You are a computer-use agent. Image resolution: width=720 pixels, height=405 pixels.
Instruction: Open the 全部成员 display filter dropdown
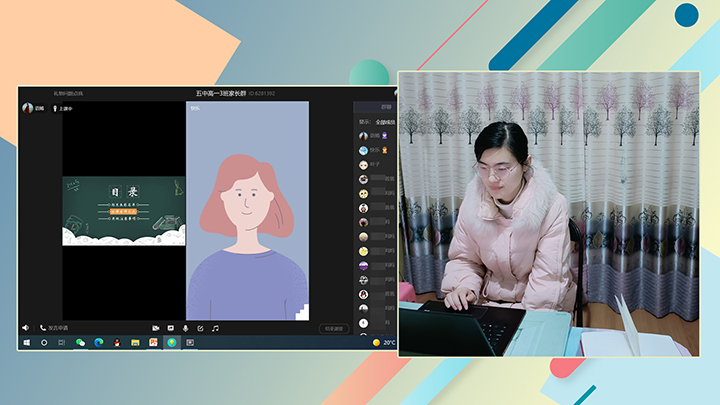[x=385, y=122]
